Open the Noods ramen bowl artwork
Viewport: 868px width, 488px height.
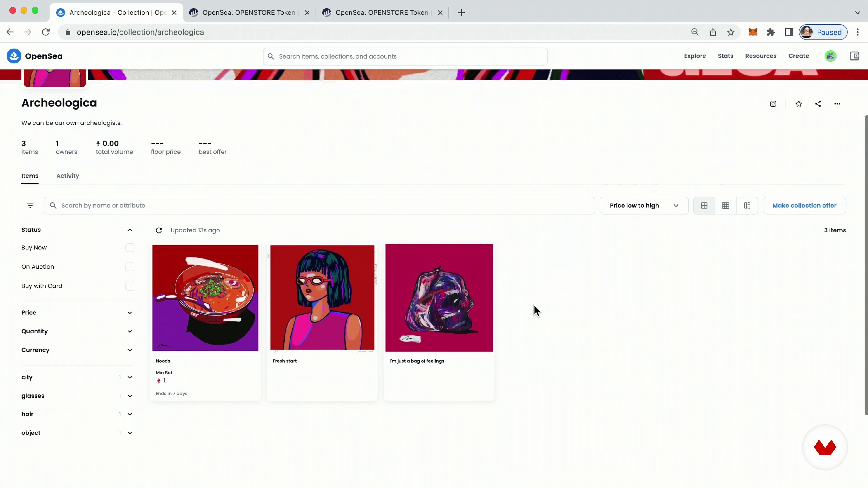click(205, 298)
